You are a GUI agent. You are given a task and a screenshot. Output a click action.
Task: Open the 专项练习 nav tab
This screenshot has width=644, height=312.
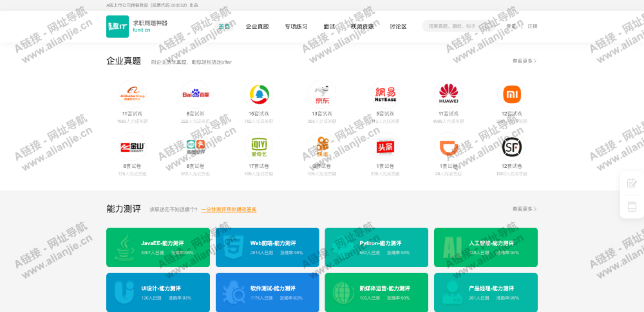pos(296,26)
